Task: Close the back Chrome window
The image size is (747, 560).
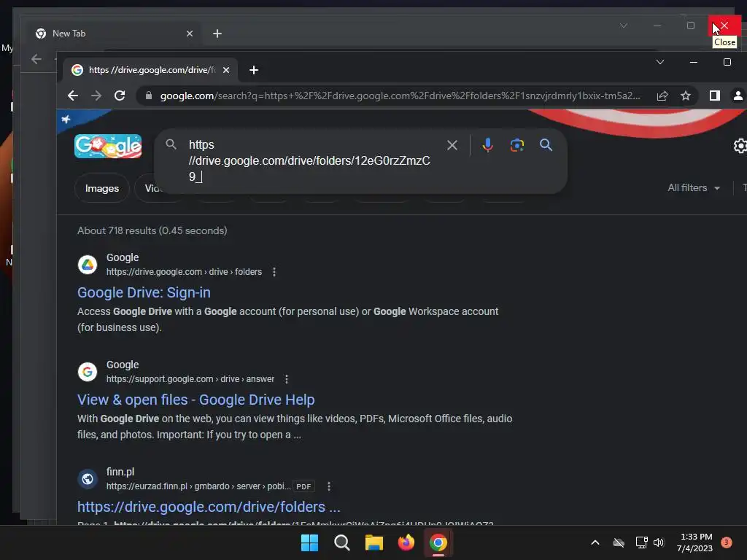Action: coord(724,26)
